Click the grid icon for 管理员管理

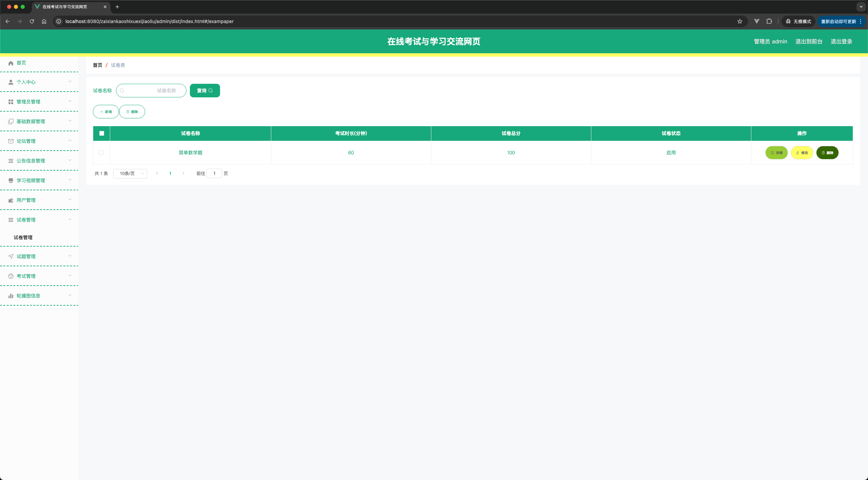[x=11, y=102]
